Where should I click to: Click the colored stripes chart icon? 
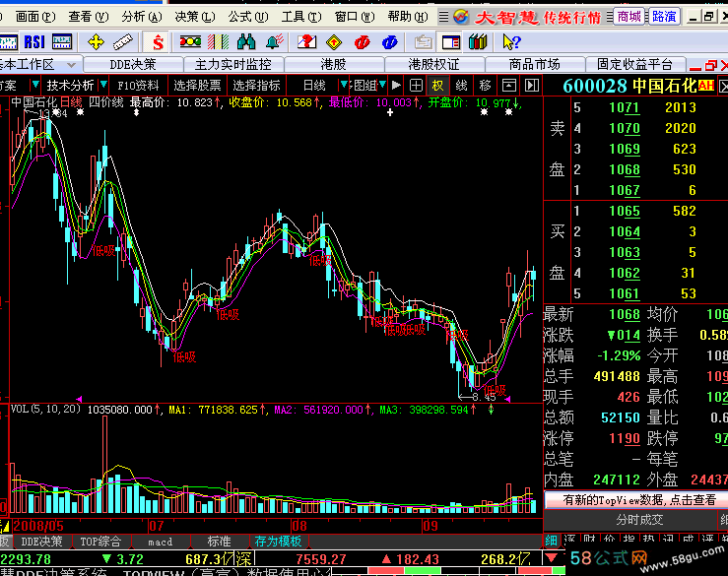219,42
